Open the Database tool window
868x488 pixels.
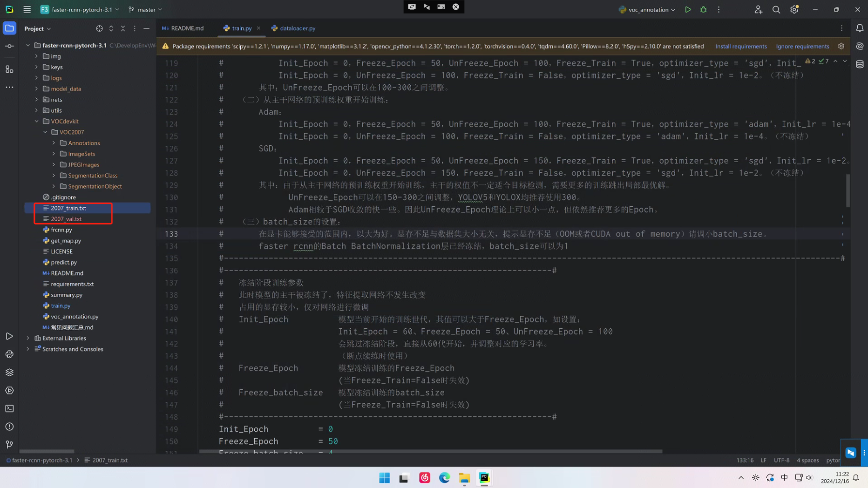click(x=860, y=64)
